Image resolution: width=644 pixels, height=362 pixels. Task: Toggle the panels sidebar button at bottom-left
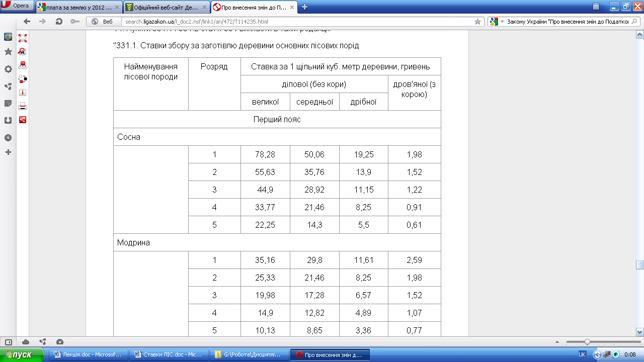tap(8, 341)
